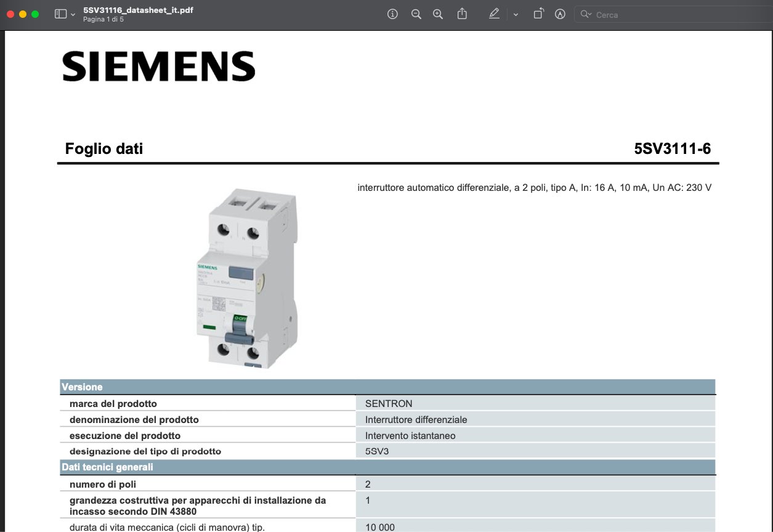Click the 'Dati tecnici generali' section header
The width and height of the screenshot is (773, 532).
(388, 467)
